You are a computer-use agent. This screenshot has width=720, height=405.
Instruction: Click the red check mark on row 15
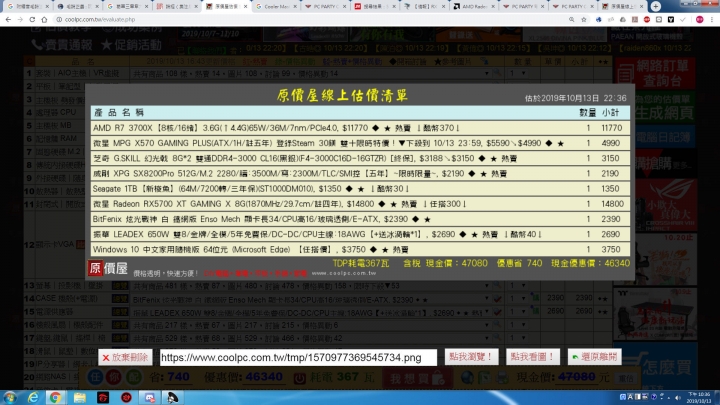[x=497, y=312]
